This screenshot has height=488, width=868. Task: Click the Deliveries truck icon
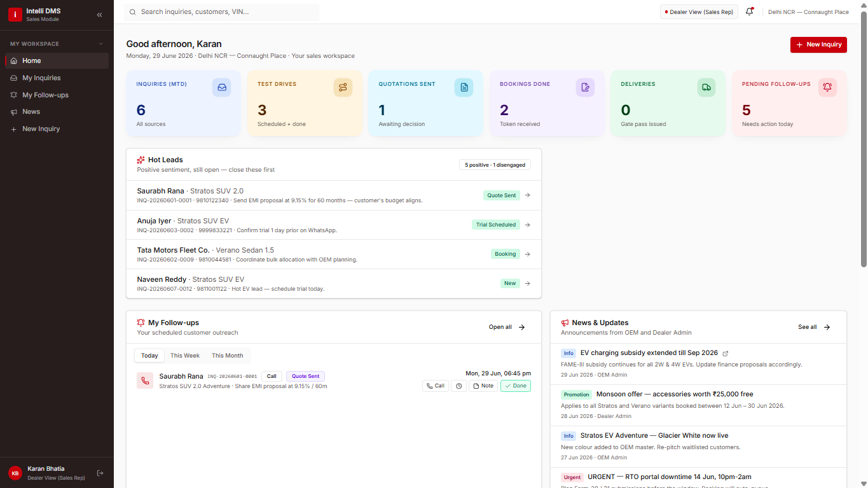click(x=706, y=88)
